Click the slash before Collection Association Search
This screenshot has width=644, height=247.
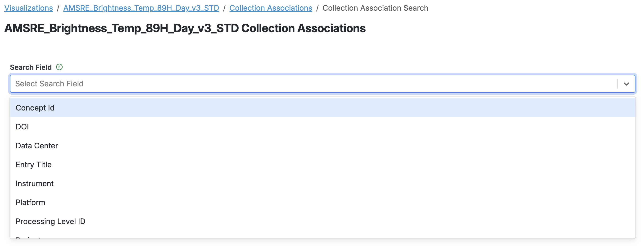point(317,8)
